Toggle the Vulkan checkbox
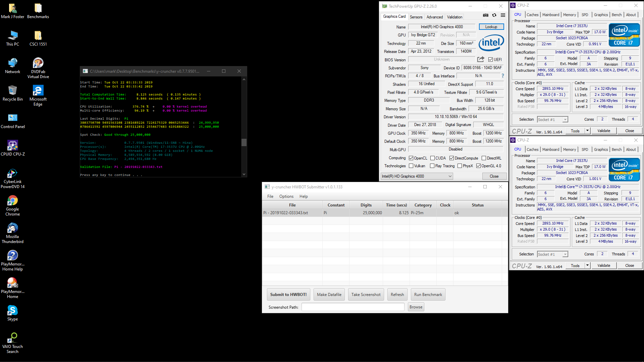The width and height of the screenshot is (644, 362). coord(411,166)
